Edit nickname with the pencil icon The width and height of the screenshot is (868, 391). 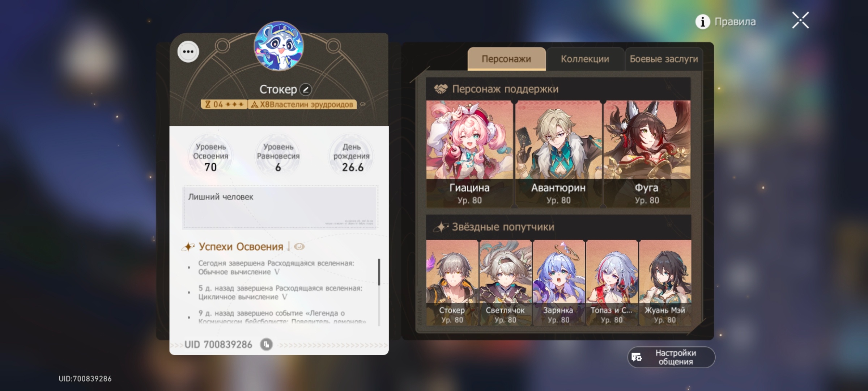pos(306,89)
